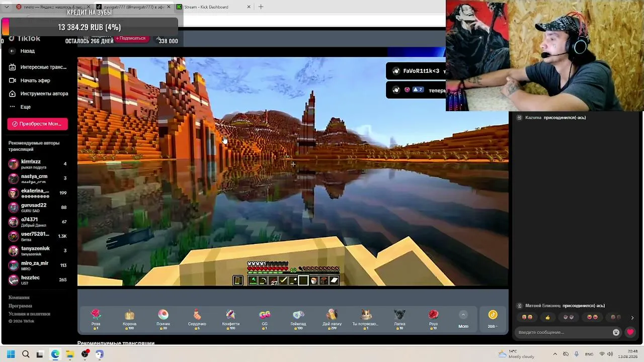Send the thumbs-up quick reaction
The height and width of the screenshot is (362, 644).
point(547,317)
